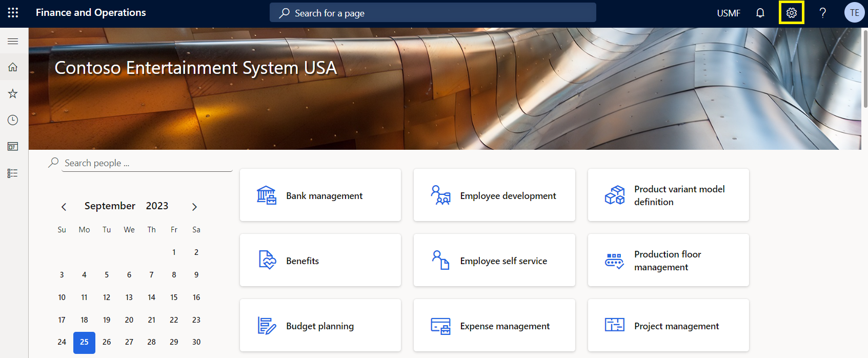868x358 pixels.
Task: Open the Expense management tile
Action: [494, 325]
